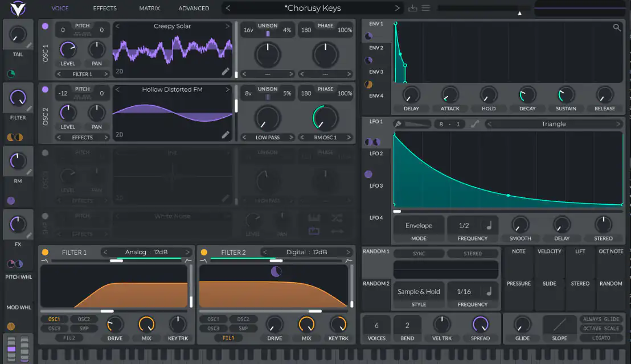Click the Filter 2 MIX knob
This screenshot has width=631, height=364.
(x=306, y=324)
